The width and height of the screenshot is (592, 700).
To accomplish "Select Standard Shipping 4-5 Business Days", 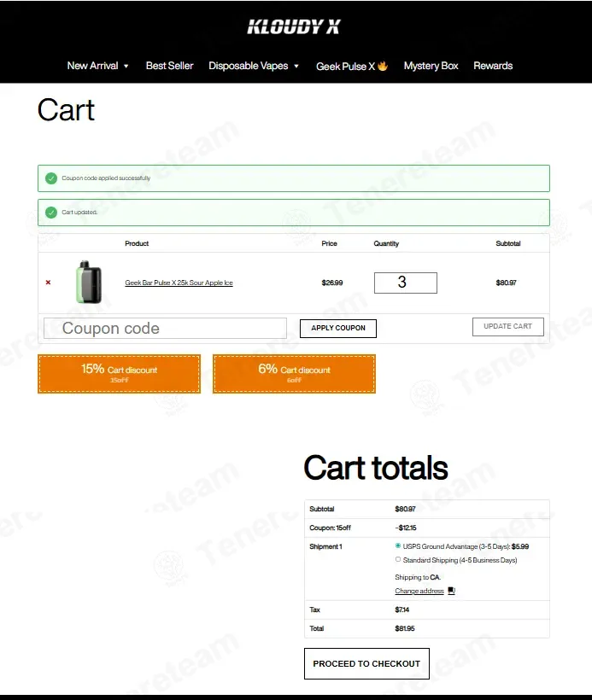I will (x=397, y=559).
